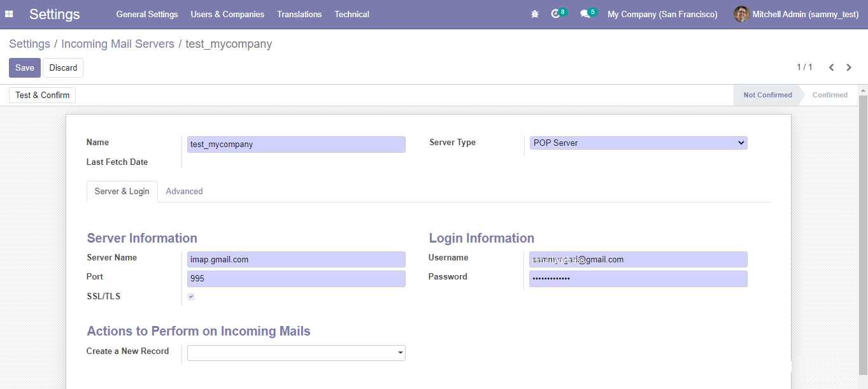Click the test_mycompany breadcrumb text
The width and height of the screenshot is (868, 389).
click(229, 44)
